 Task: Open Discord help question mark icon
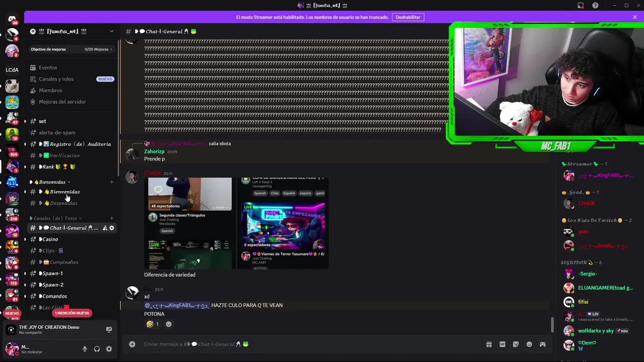click(596, 6)
